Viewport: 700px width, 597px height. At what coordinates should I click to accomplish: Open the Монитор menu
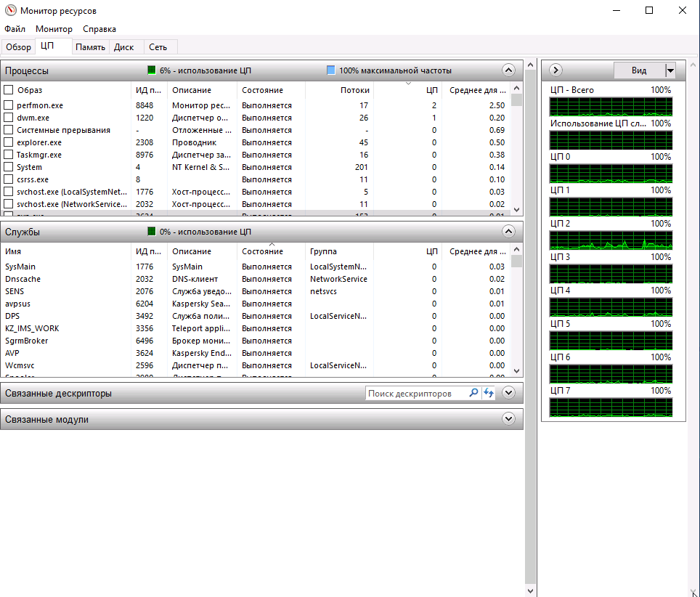(x=54, y=29)
